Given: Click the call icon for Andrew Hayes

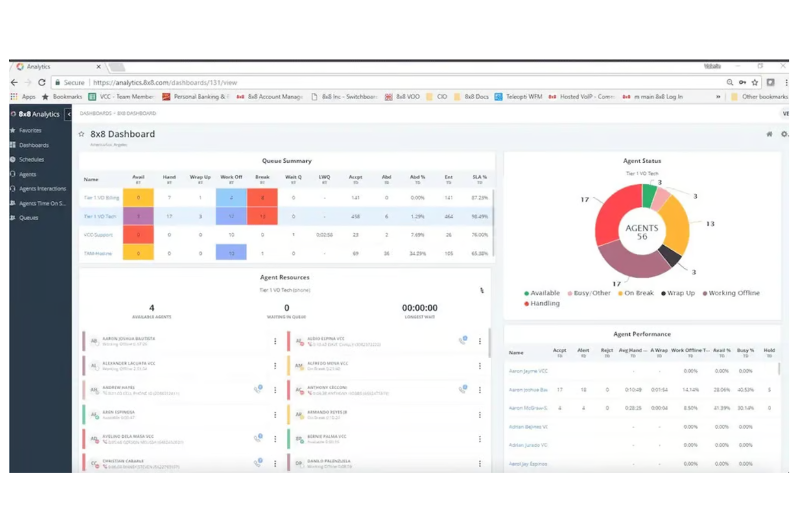Looking at the screenshot, I should (258, 389).
